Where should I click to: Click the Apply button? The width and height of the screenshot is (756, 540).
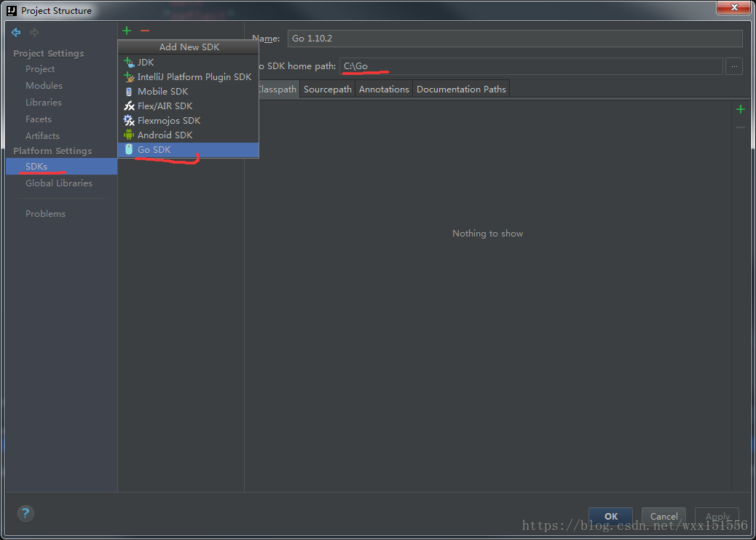pyautogui.click(x=717, y=517)
